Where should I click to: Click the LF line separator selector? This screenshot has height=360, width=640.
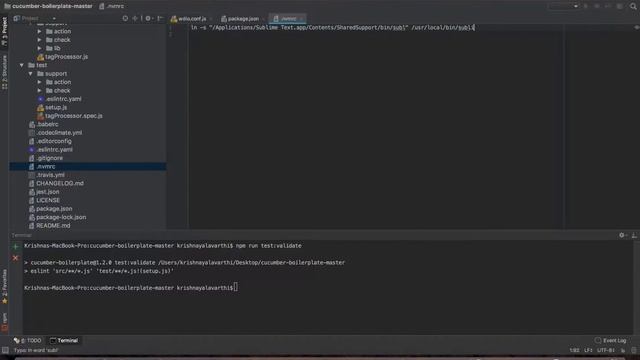(588, 350)
